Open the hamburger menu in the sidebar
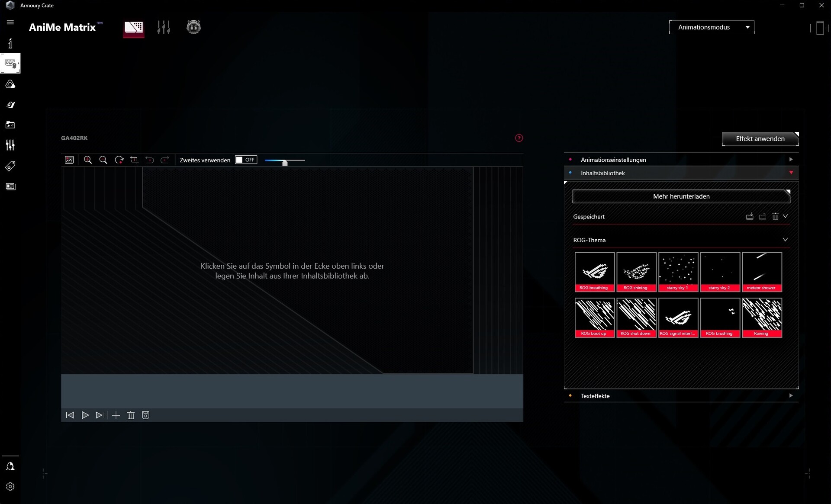Viewport: 831px width, 504px height. pyautogui.click(x=10, y=22)
